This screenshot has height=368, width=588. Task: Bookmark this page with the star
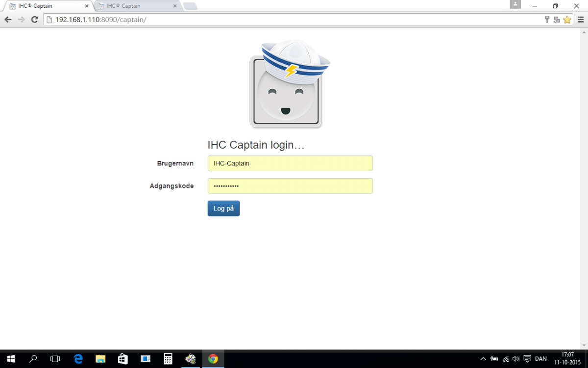coord(567,20)
